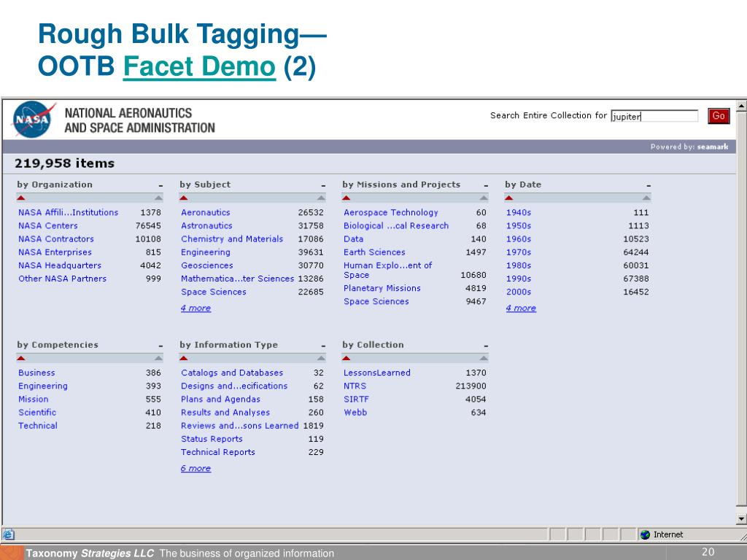Click the gray triangle under by Date

pyautogui.click(x=646, y=198)
